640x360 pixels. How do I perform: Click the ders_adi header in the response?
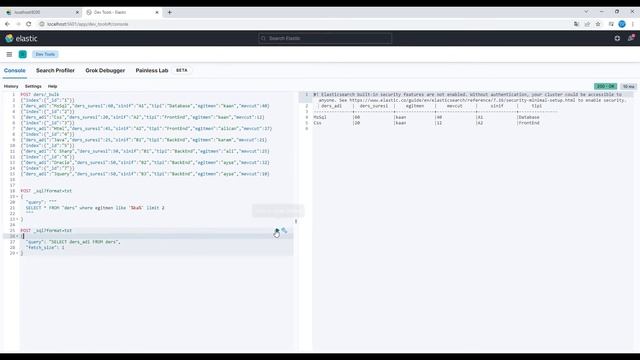[x=331, y=106]
